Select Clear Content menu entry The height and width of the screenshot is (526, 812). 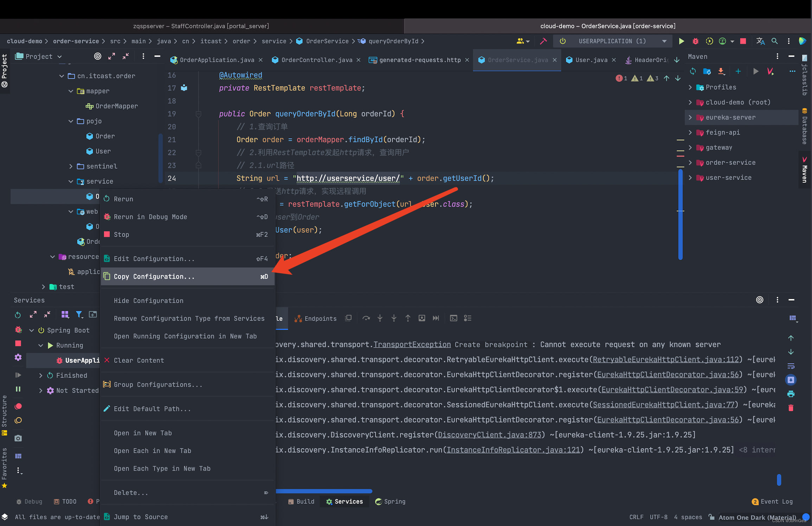tap(187, 360)
